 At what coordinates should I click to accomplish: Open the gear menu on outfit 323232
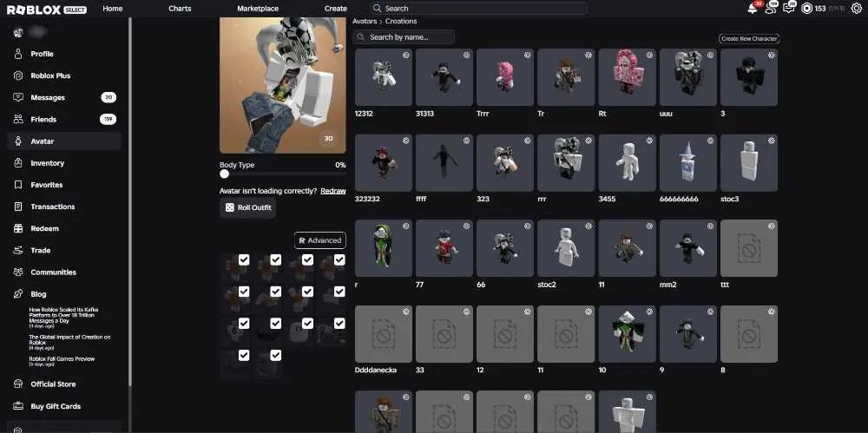405,141
